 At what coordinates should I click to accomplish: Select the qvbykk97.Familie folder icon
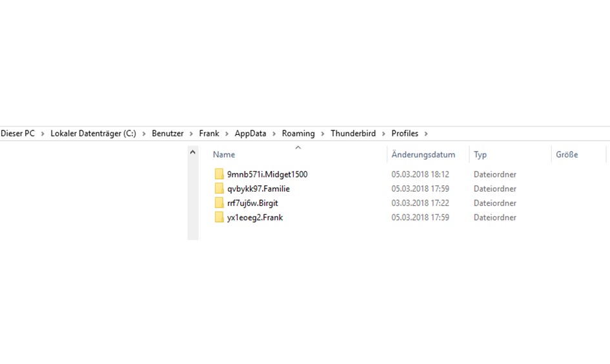[x=219, y=188]
